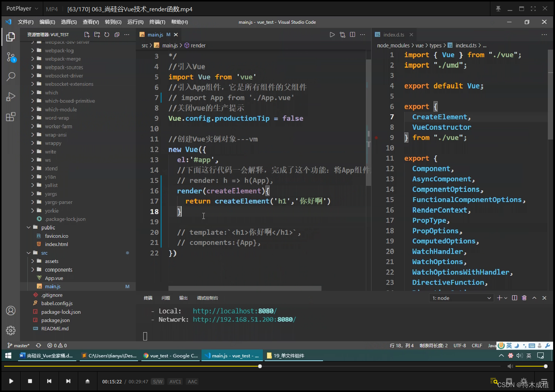Run the main.js code with play icon
The height and width of the screenshot is (392, 555).
point(332,35)
